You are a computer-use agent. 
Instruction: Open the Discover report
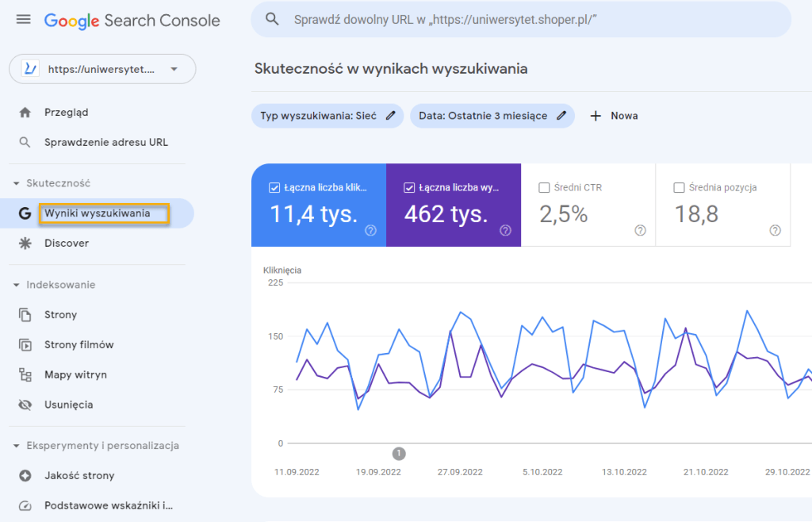[x=67, y=244]
